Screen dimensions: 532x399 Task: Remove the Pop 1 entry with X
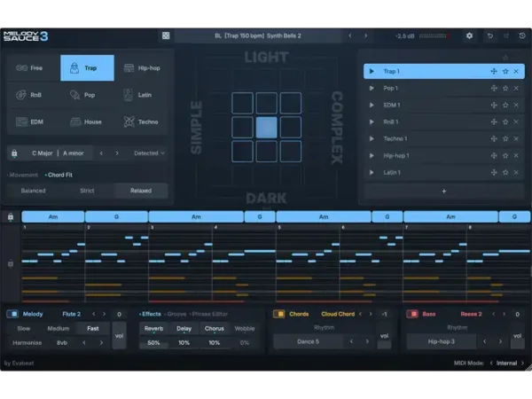(516, 88)
